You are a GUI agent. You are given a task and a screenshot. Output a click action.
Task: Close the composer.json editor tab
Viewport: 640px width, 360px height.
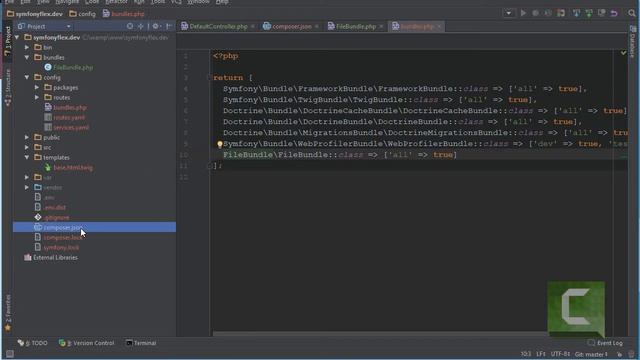[x=317, y=27]
